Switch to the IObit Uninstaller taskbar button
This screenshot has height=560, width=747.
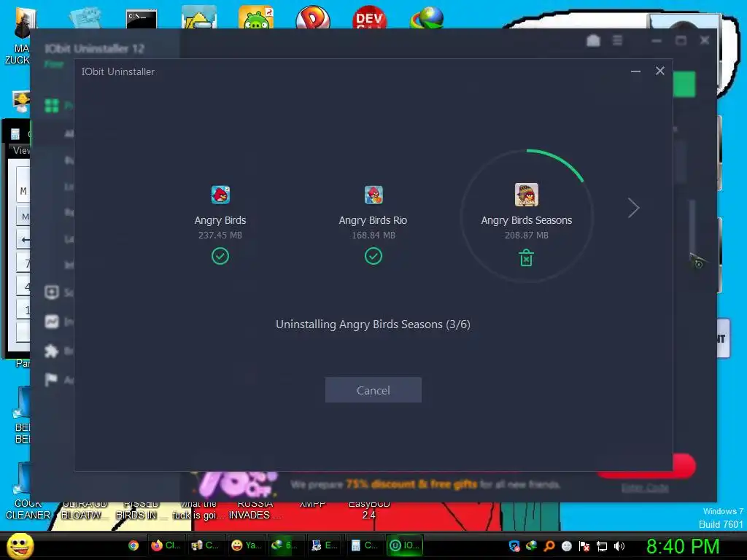pyautogui.click(x=404, y=545)
